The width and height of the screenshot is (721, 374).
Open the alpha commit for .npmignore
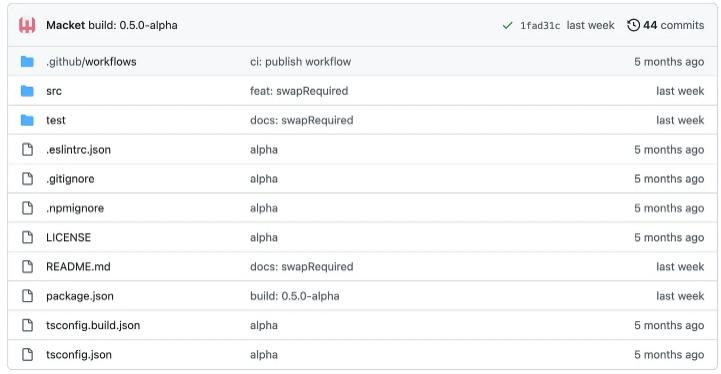264,208
